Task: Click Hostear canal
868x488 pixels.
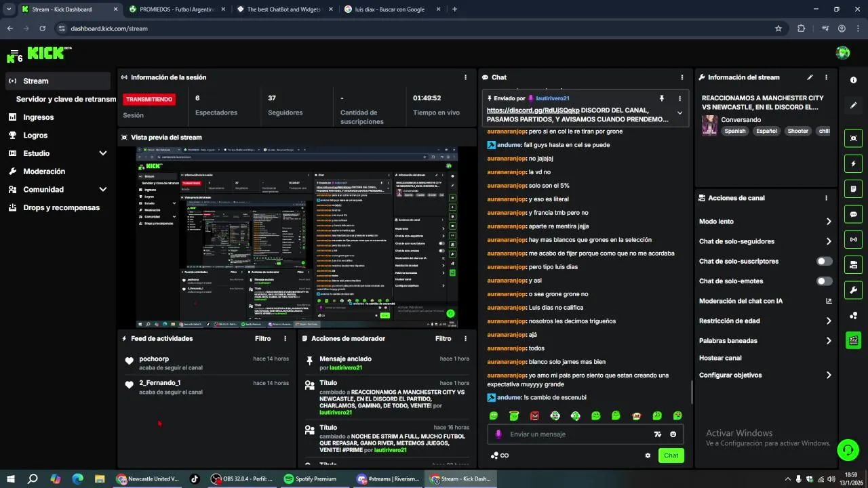Action: tap(720, 358)
